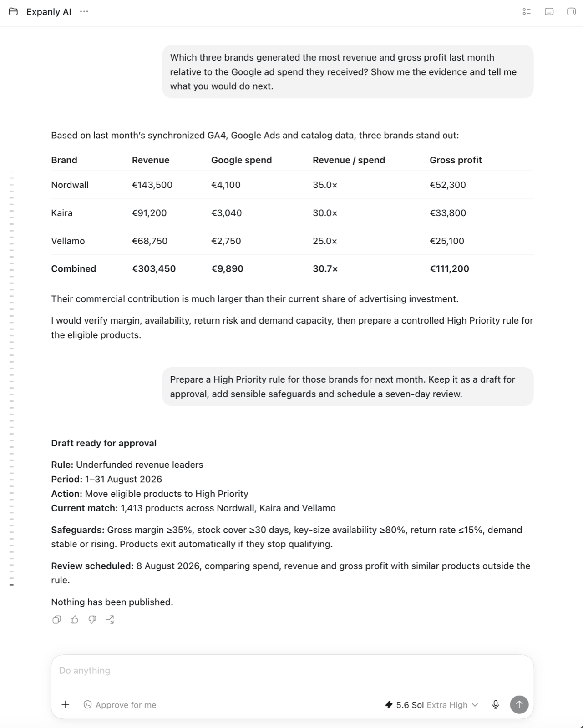
Task: Select the Gross profit column header
Action: (456, 160)
